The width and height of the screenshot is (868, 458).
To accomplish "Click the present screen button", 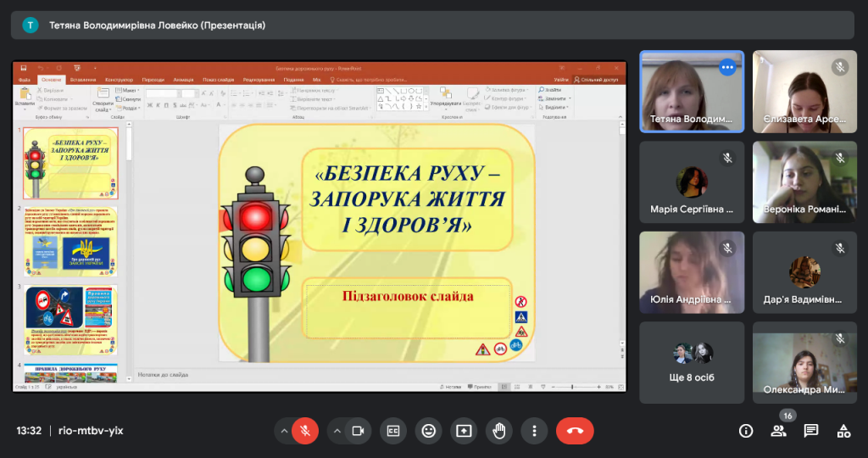I will 464,431.
